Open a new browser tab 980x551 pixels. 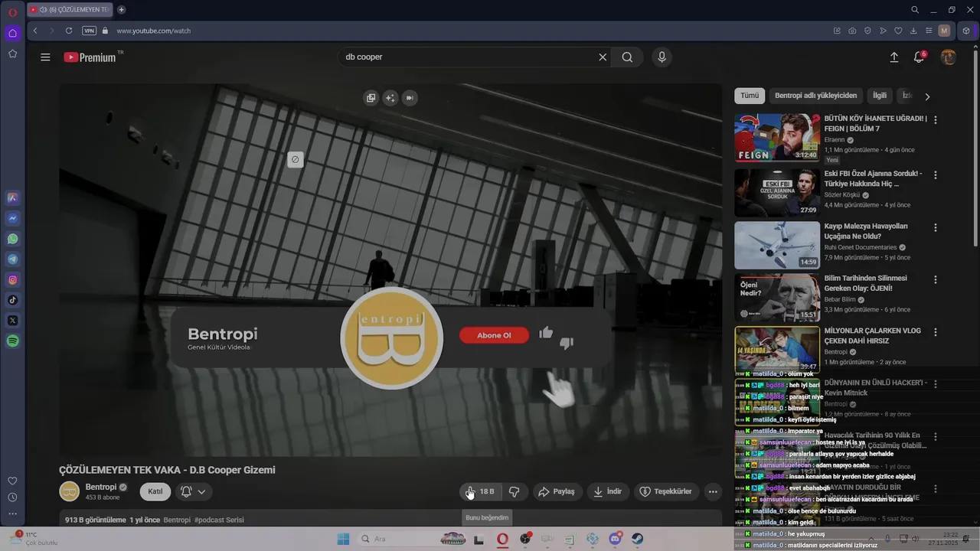[x=121, y=10]
